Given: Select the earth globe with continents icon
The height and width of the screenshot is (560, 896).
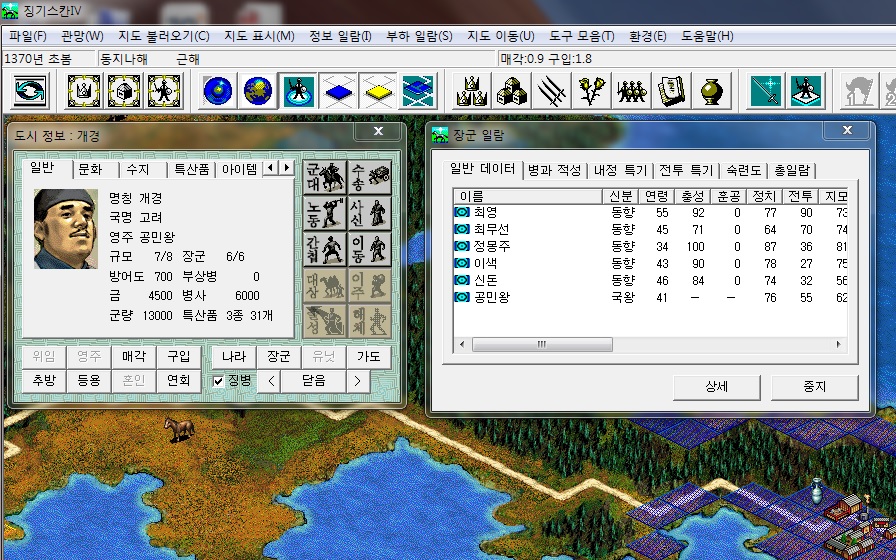Looking at the screenshot, I should [258, 90].
